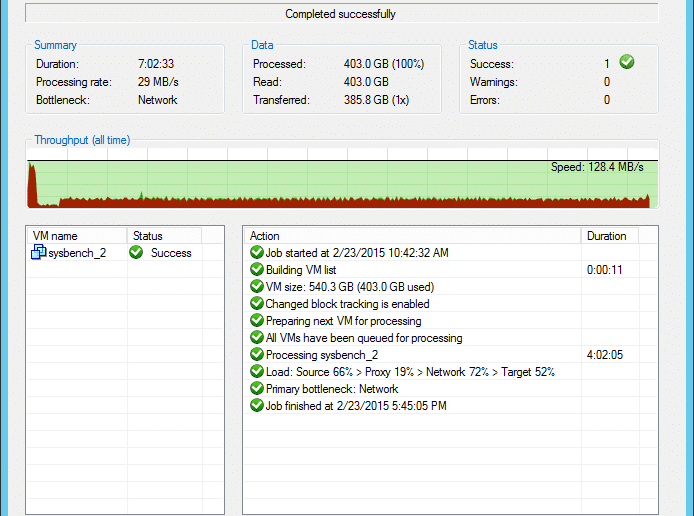Click the green status icon beside Success in VM list

coord(136,252)
